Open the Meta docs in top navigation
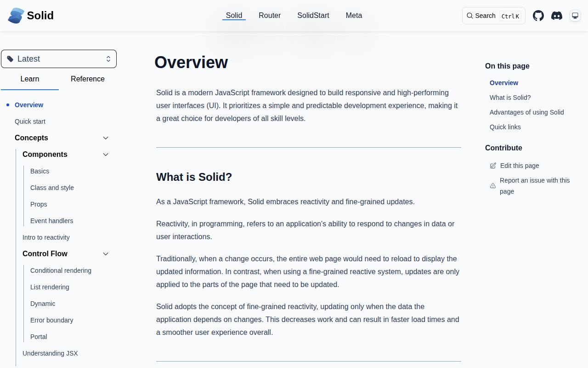This screenshot has height=368, width=588. [354, 15]
